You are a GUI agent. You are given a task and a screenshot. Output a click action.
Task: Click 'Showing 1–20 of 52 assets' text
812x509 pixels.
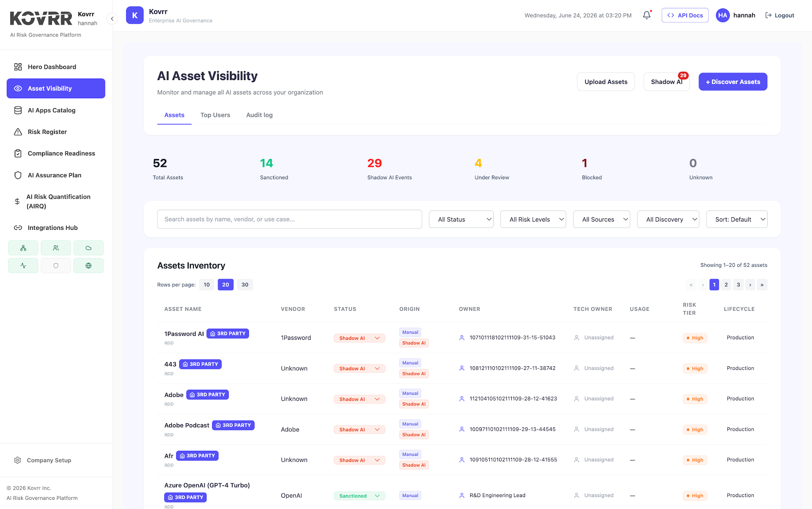coord(733,265)
